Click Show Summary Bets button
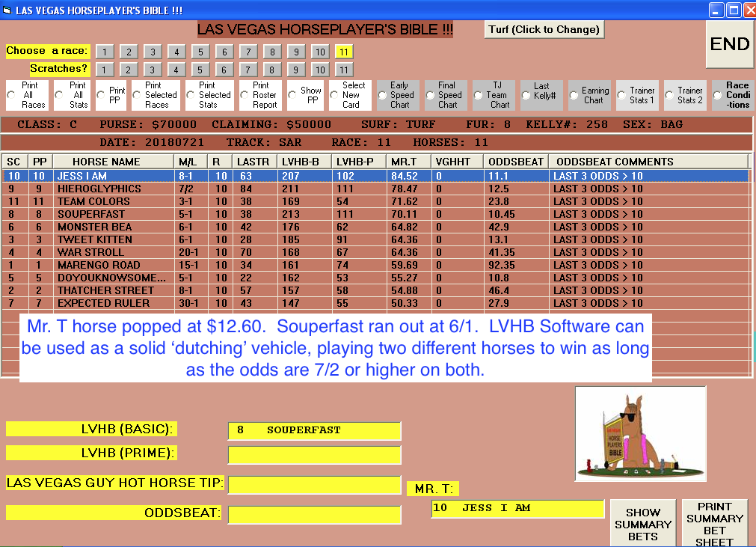 coord(643,524)
